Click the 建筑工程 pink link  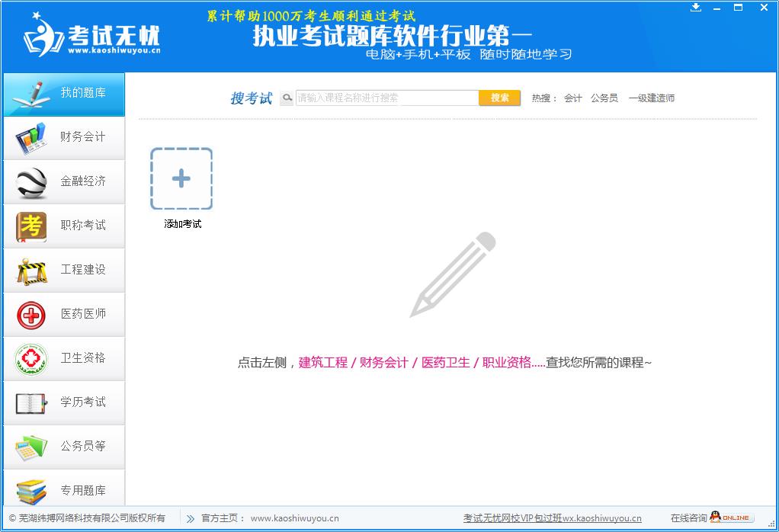pyautogui.click(x=323, y=363)
